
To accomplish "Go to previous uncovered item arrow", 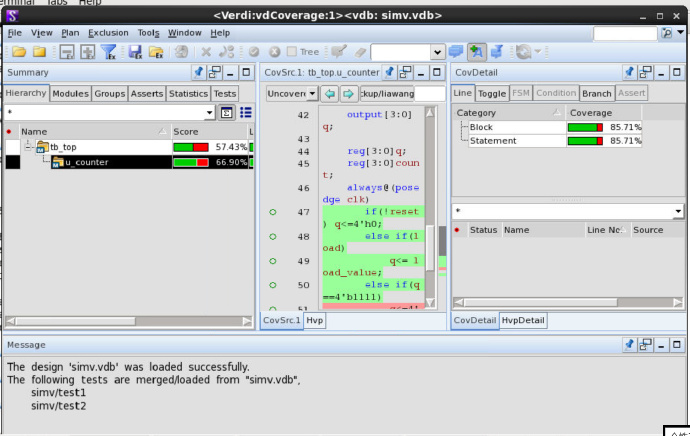I will click(330, 94).
